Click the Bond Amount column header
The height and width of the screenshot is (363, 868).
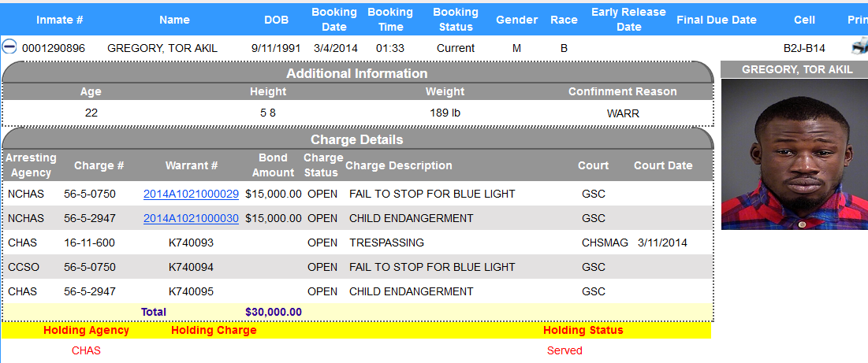(x=274, y=165)
